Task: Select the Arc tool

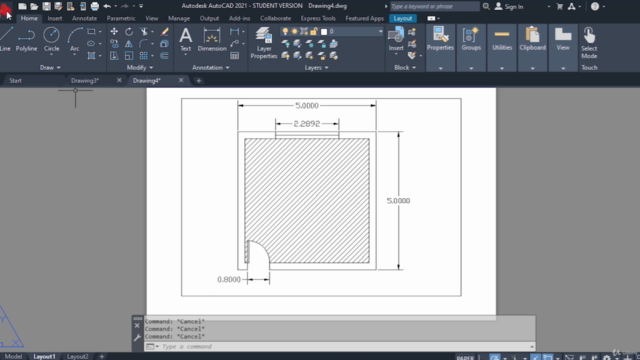Action: 74,40
